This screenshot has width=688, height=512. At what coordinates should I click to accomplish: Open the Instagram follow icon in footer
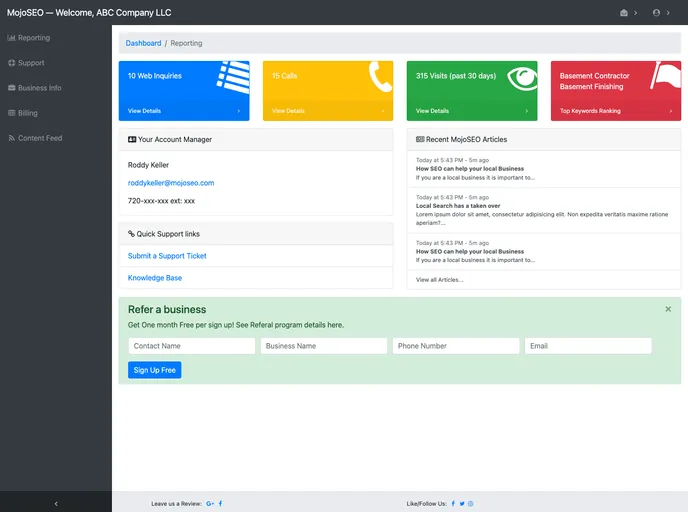click(470, 503)
